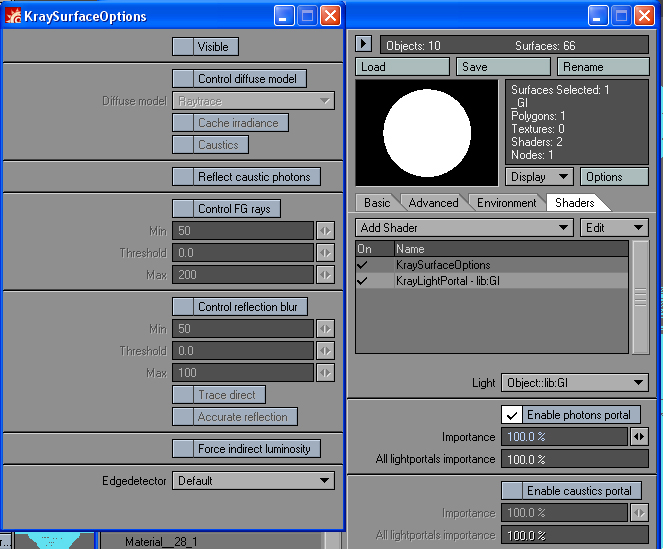
Task: Enable the Visible checkbox
Action: click(183, 47)
